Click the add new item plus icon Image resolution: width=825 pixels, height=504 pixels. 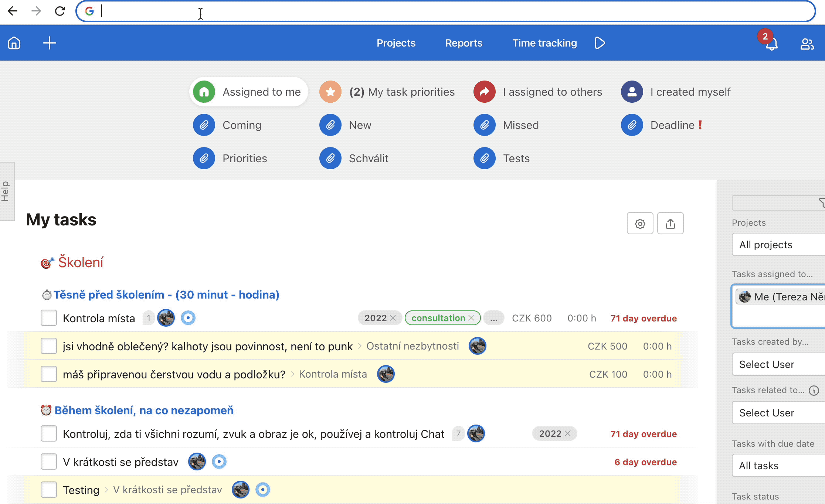click(50, 43)
